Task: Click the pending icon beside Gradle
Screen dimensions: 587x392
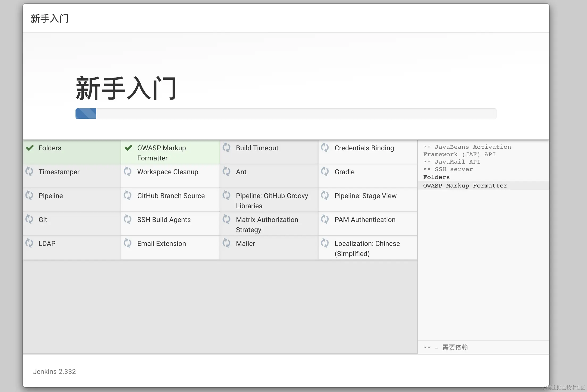Action: [325, 171]
